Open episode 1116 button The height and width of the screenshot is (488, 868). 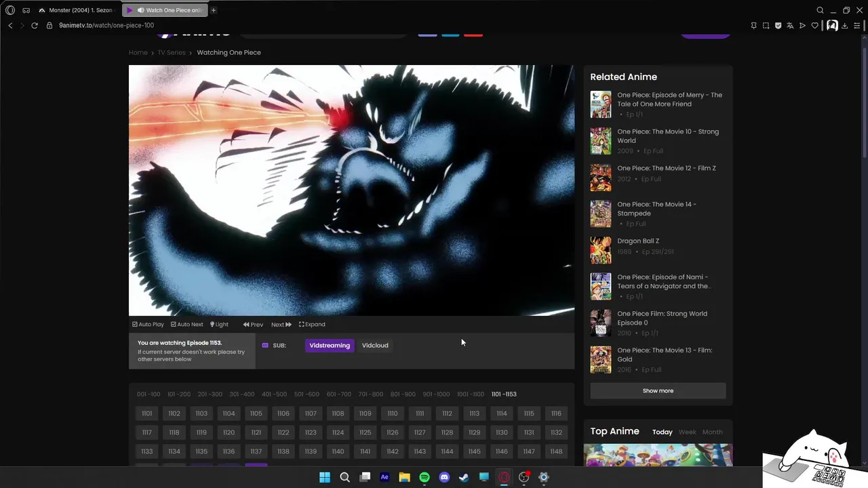pos(556,413)
